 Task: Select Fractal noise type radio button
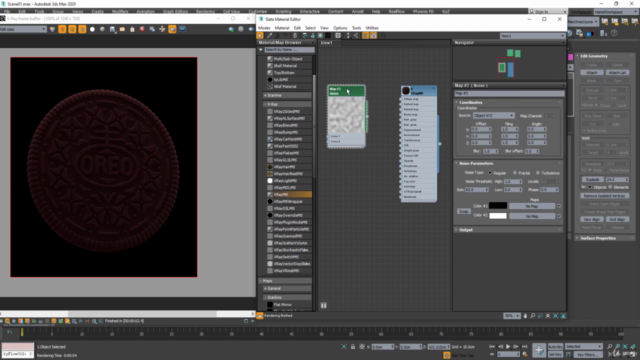click(x=515, y=173)
